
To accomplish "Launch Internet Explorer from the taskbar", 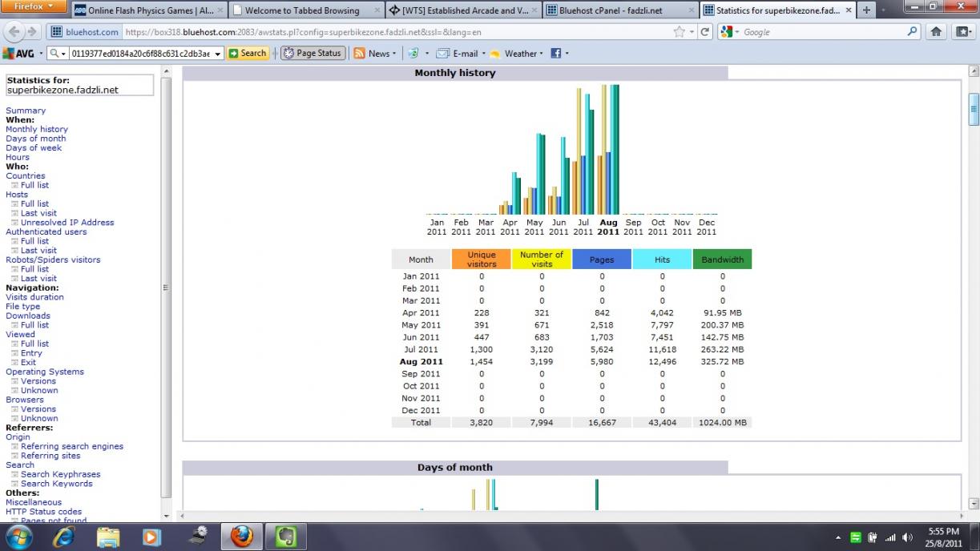I will coord(63,536).
